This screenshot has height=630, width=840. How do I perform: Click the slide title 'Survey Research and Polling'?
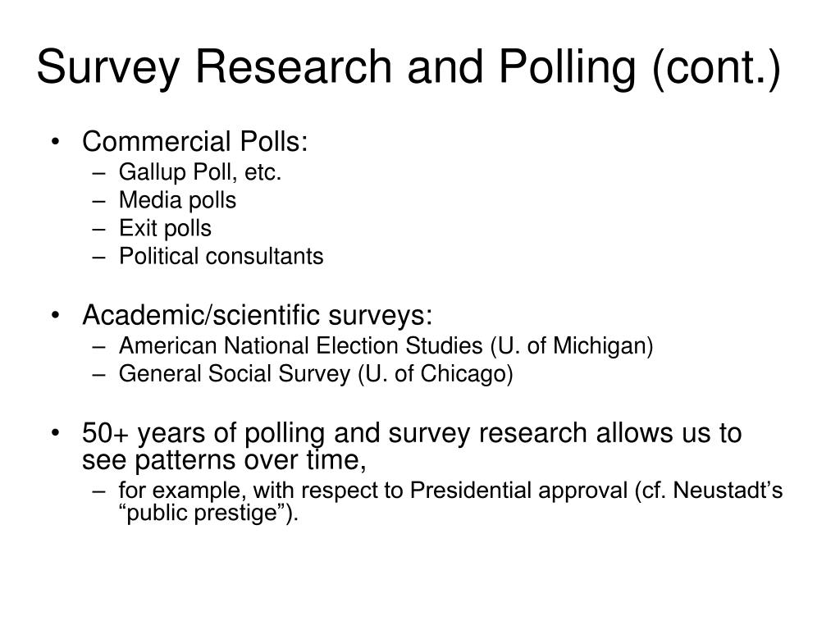coord(336,67)
